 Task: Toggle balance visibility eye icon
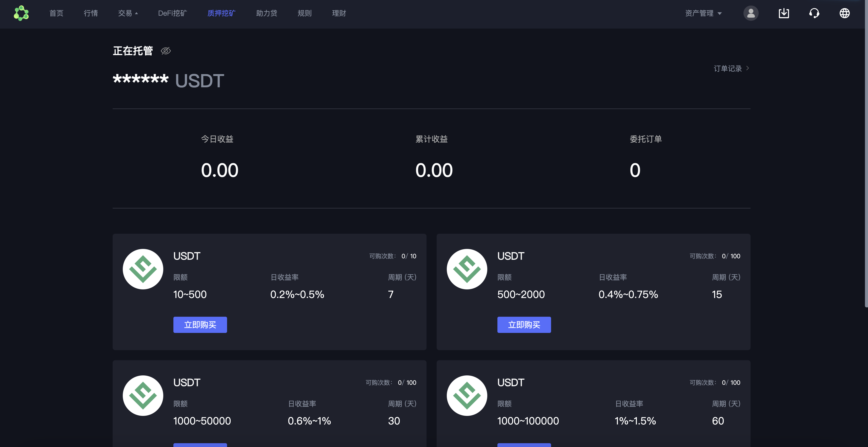point(166,51)
